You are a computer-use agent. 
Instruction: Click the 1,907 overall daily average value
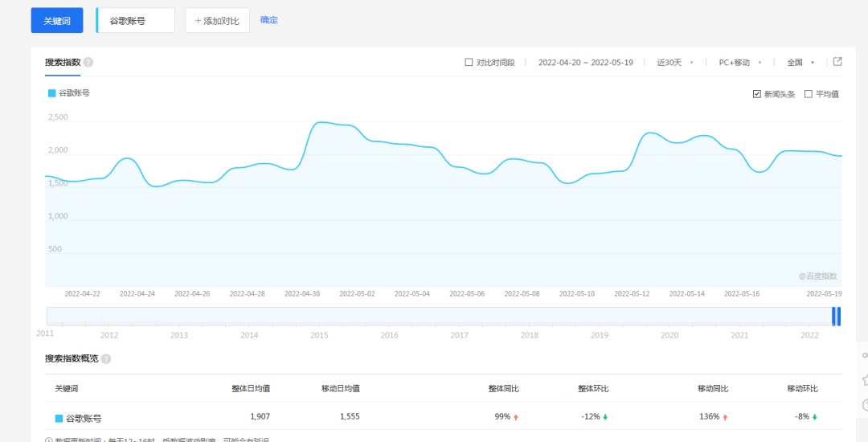(260, 416)
